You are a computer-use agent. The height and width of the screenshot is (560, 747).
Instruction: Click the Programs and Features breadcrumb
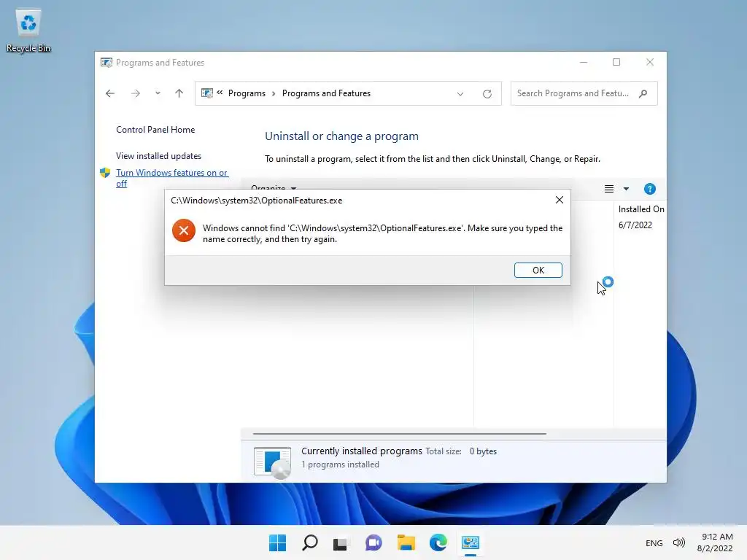tap(326, 93)
